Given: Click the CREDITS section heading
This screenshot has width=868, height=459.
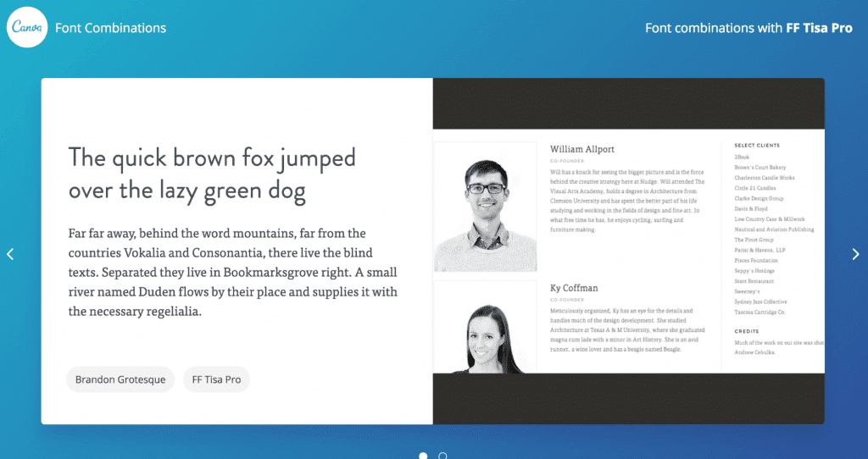Looking at the screenshot, I should click(x=746, y=331).
